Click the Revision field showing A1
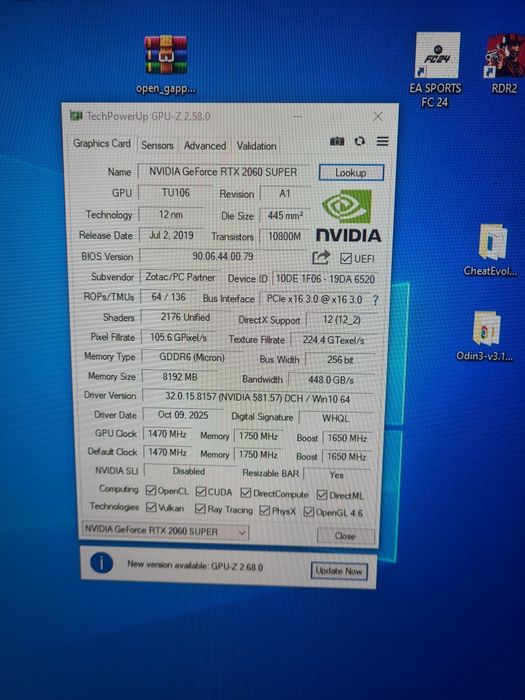The height and width of the screenshot is (700, 525). coord(285,194)
